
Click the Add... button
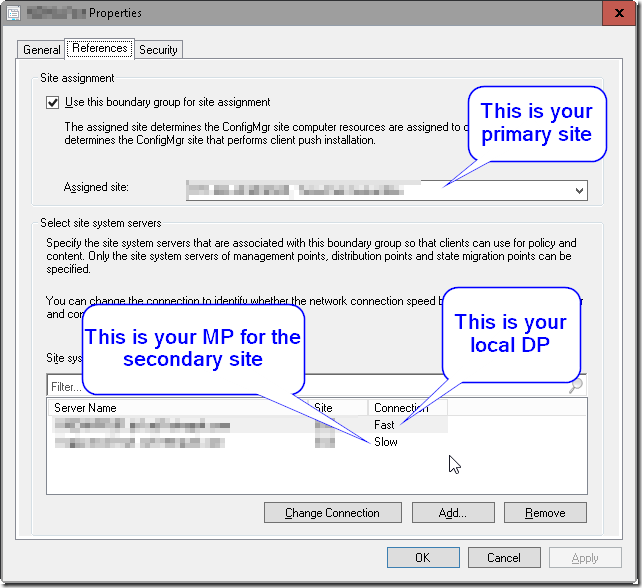(x=453, y=513)
